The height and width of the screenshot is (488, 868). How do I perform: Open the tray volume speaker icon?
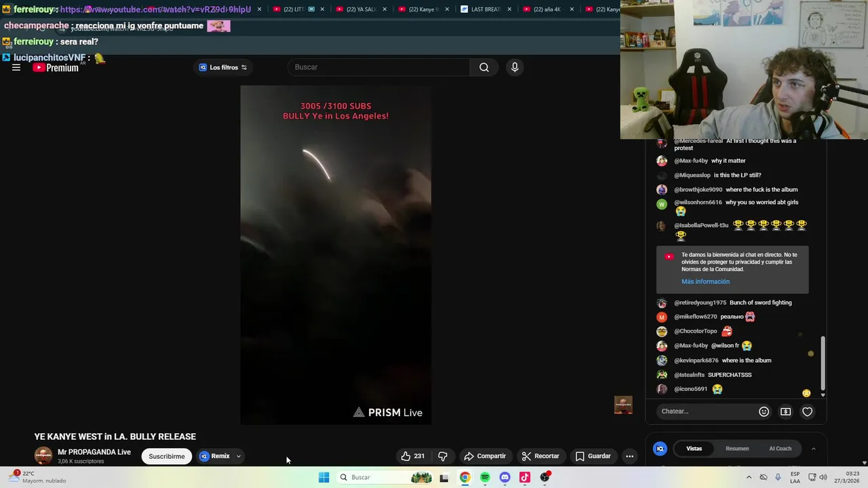coord(823,477)
